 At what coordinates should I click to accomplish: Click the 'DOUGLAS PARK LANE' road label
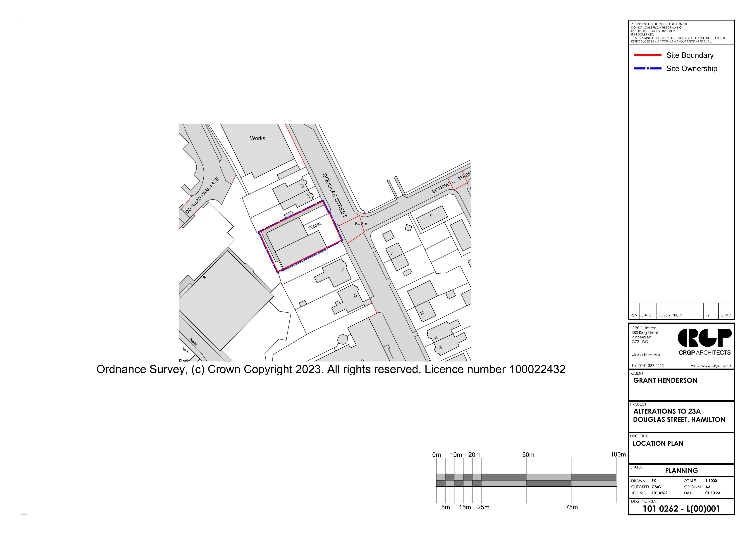(x=202, y=195)
